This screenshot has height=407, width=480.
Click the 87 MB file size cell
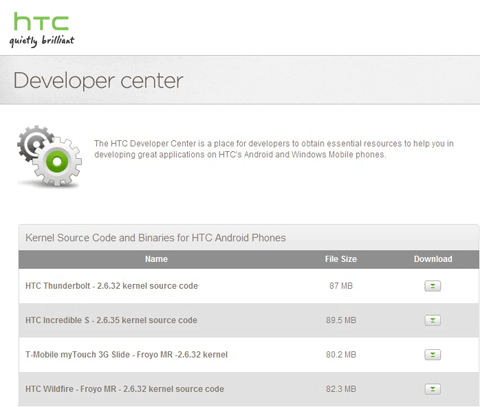pyautogui.click(x=341, y=286)
